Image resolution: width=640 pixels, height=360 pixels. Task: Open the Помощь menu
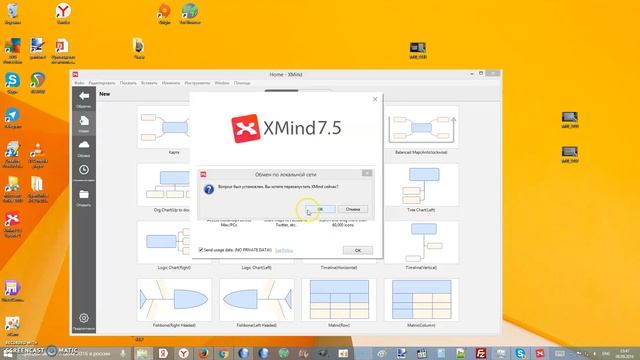[242, 83]
